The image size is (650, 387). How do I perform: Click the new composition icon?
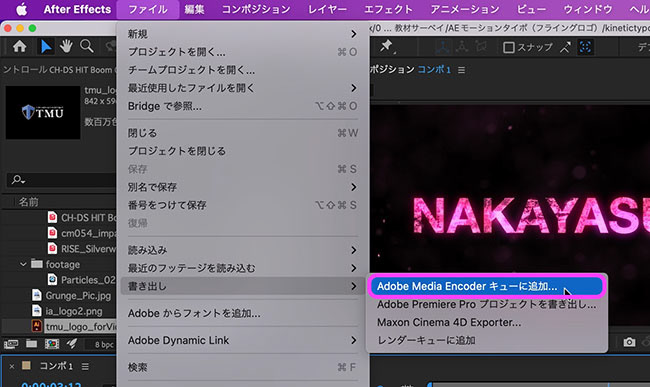pyautogui.click(x=52, y=344)
